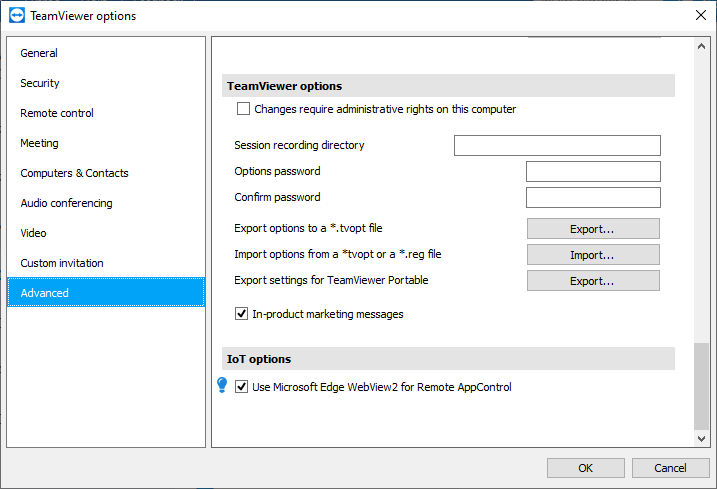This screenshot has width=717, height=489.
Task: Click the Import options button
Action: [x=593, y=255]
